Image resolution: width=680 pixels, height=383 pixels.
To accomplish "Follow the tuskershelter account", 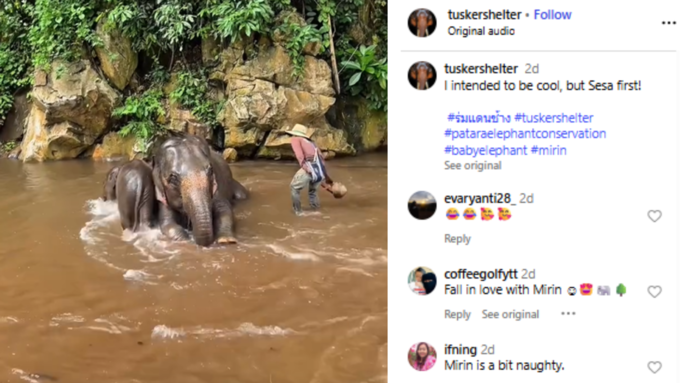I will [x=552, y=15].
